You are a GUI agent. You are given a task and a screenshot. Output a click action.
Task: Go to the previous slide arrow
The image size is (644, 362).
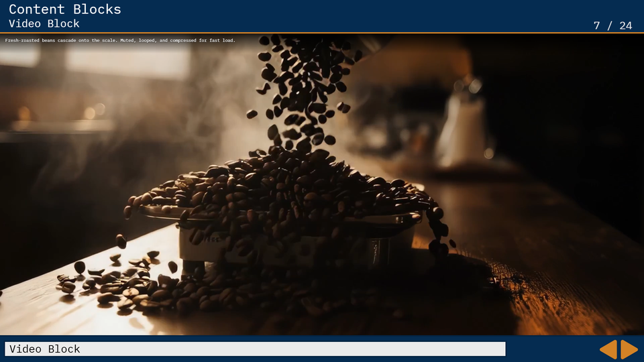pos(608,349)
